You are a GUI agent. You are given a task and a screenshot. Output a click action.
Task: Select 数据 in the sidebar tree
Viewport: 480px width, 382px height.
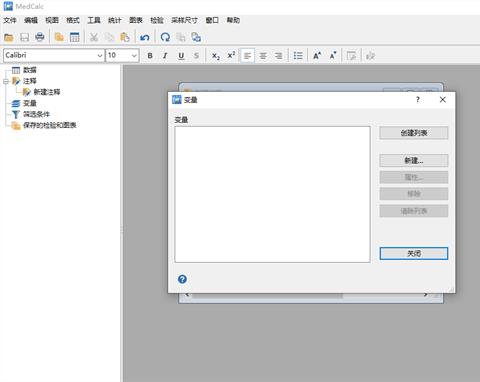[x=30, y=70]
